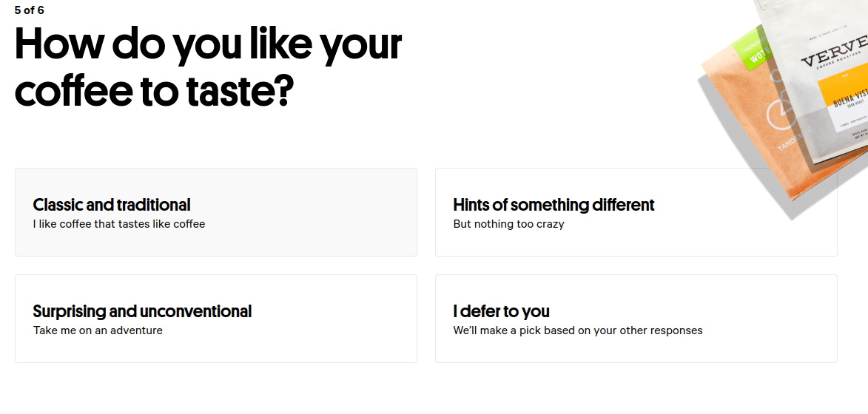Click the How do you like your coffee heading
868x414 pixels.
(208, 67)
